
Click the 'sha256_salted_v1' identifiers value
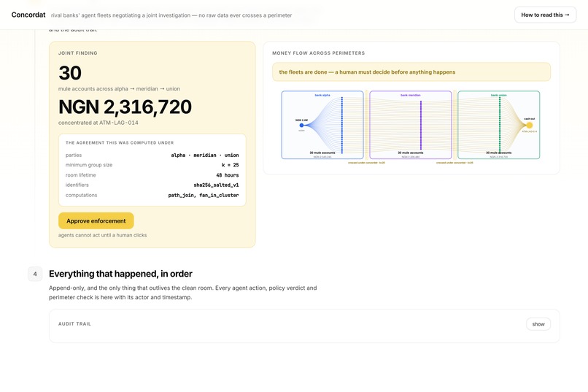click(x=216, y=185)
